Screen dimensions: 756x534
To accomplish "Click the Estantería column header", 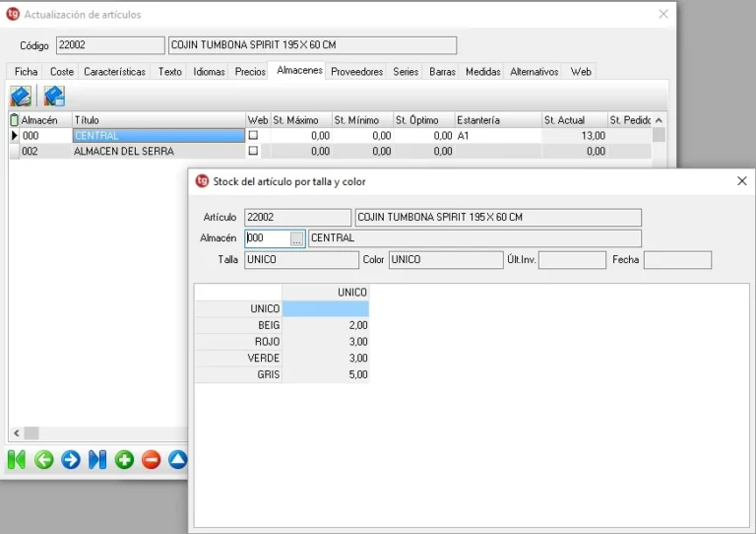I will 498,119.
